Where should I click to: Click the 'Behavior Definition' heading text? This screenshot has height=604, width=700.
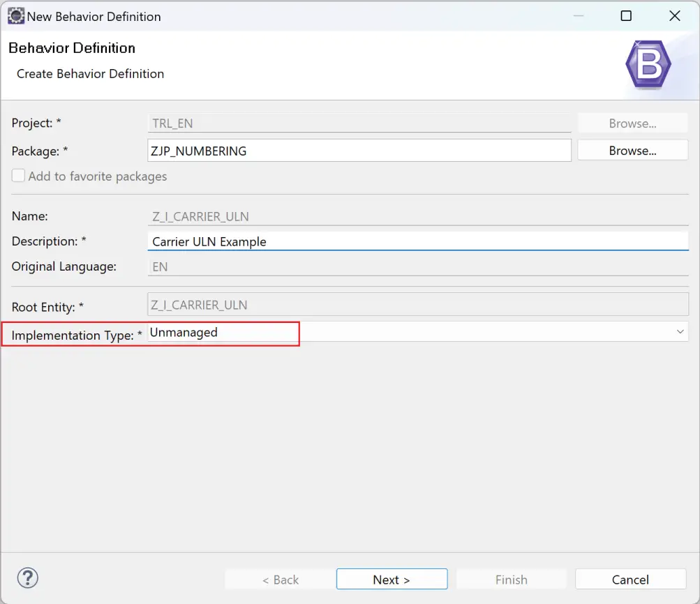click(x=72, y=47)
